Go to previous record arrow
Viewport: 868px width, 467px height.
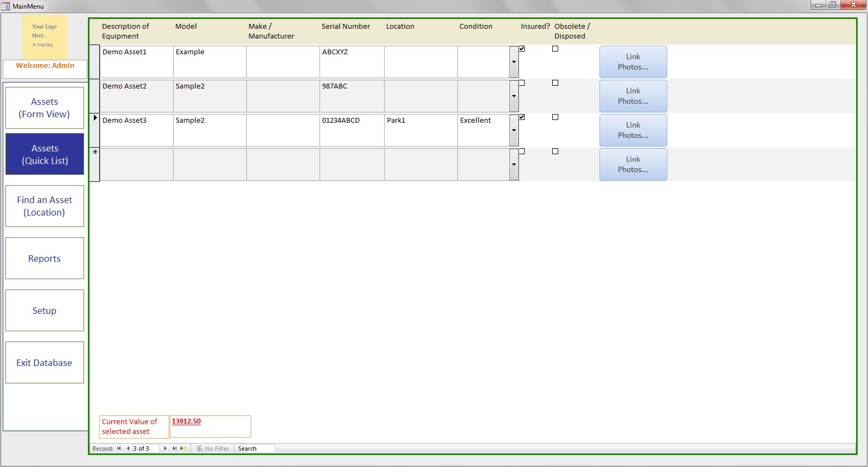[128, 449]
